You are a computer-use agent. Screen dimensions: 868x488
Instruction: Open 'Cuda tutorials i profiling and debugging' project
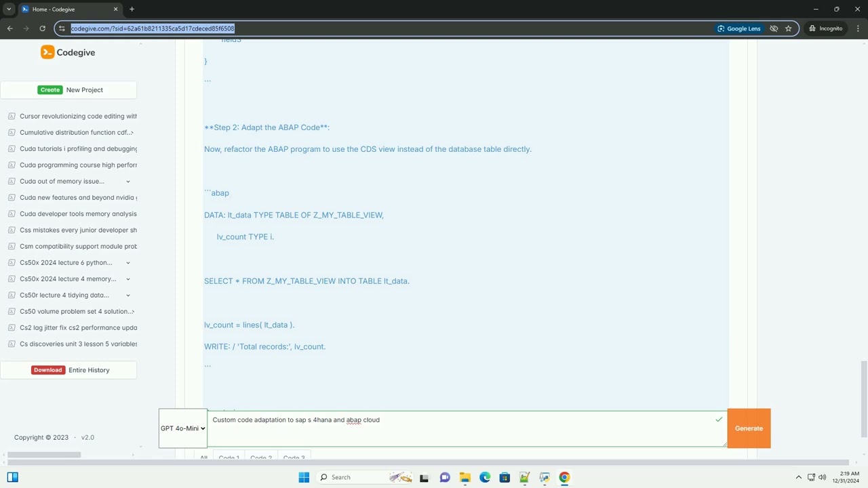(78, 148)
